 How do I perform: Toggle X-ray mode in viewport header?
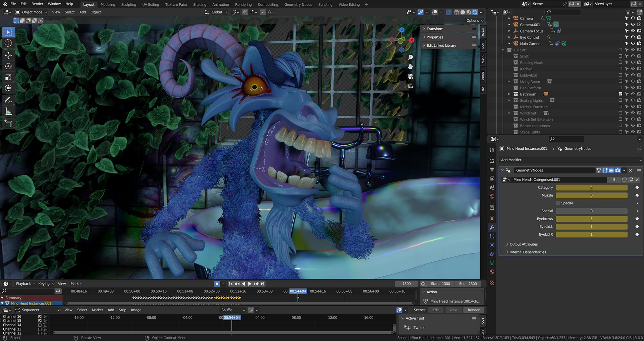pyautogui.click(x=448, y=12)
